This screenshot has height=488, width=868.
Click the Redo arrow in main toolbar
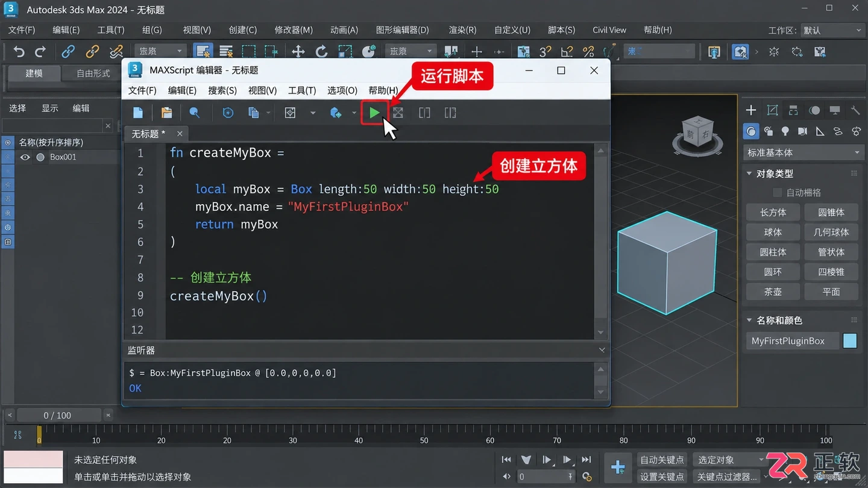[40, 52]
